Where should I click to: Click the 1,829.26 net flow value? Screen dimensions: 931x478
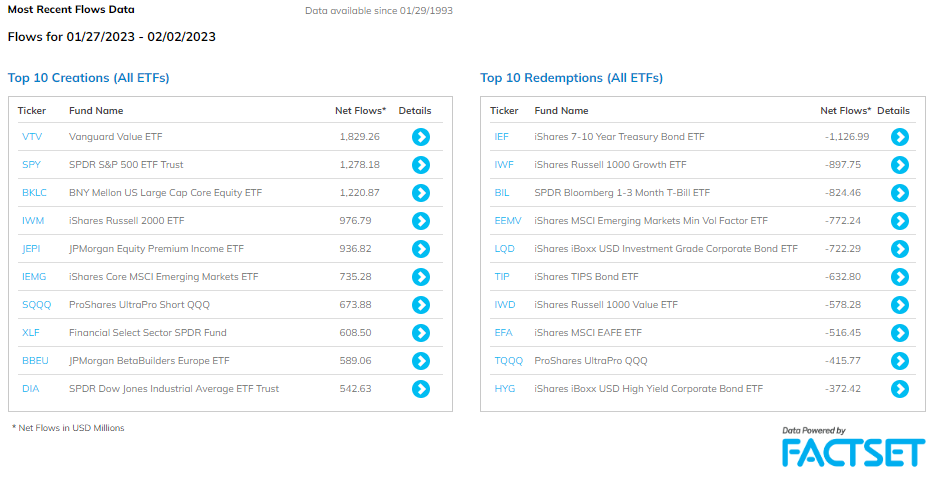click(x=360, y=137)
